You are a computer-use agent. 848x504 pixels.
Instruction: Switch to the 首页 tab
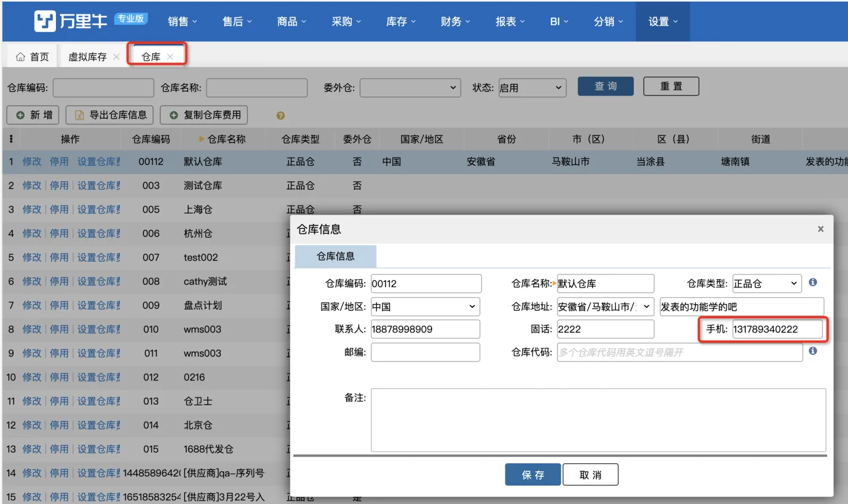pos(33,57)
